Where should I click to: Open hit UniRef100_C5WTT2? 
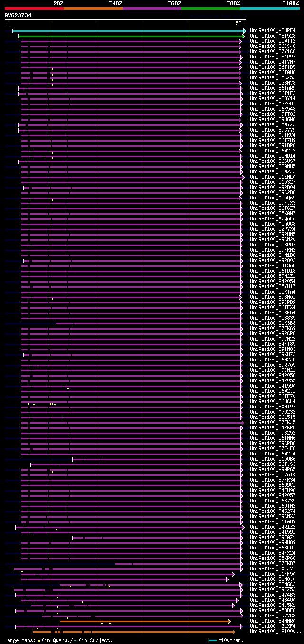pos(273,41)
